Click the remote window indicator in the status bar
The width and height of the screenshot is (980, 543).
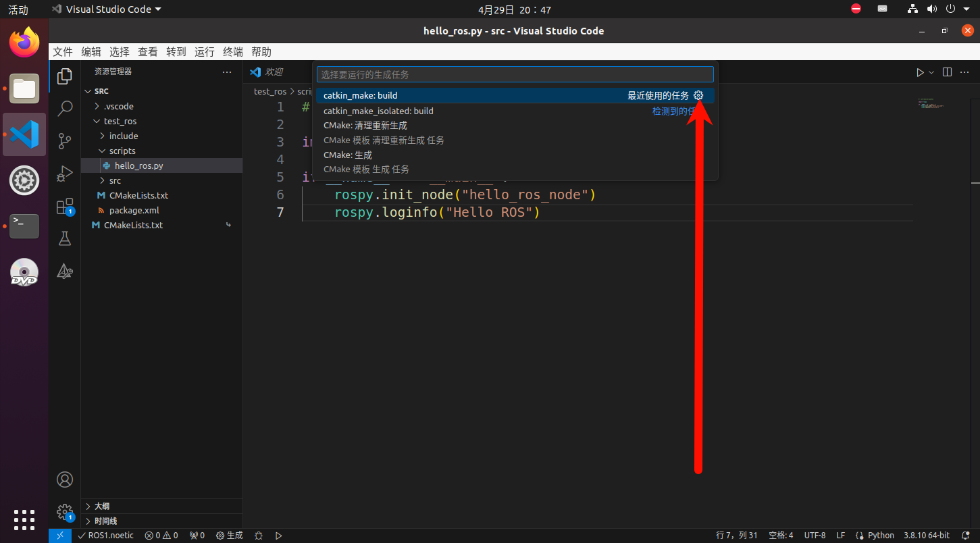click(60, 536)
